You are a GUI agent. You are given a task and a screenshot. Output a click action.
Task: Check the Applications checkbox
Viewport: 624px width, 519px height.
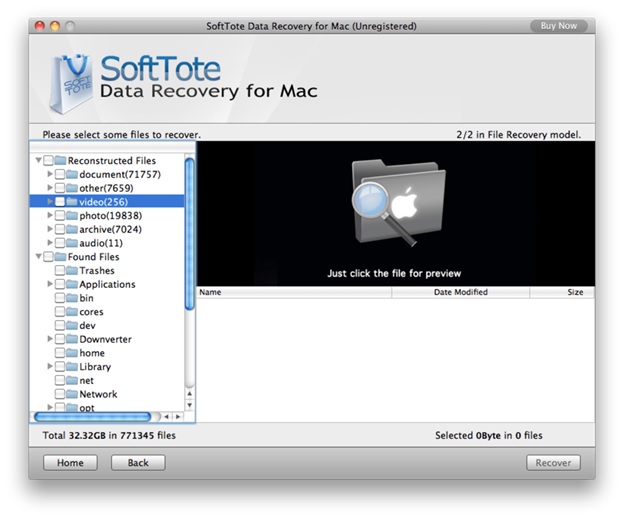point(60,284)
